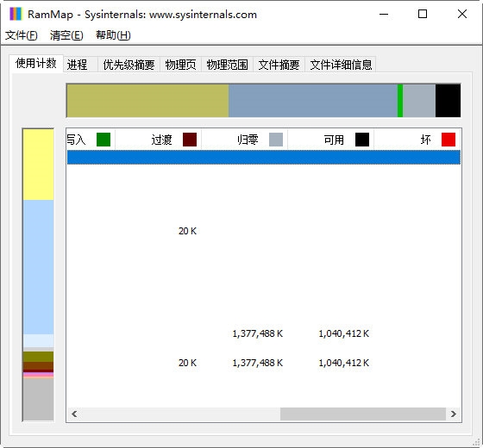Click the red 坏 color swatch
Image resolution: width=483 pixels, height=448 pixels.
coord(448,140)
